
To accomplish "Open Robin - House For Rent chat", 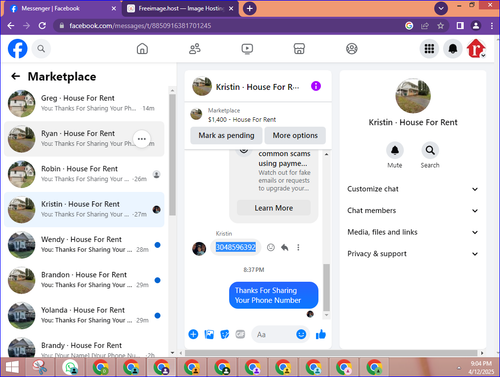I will pos(84,174).
